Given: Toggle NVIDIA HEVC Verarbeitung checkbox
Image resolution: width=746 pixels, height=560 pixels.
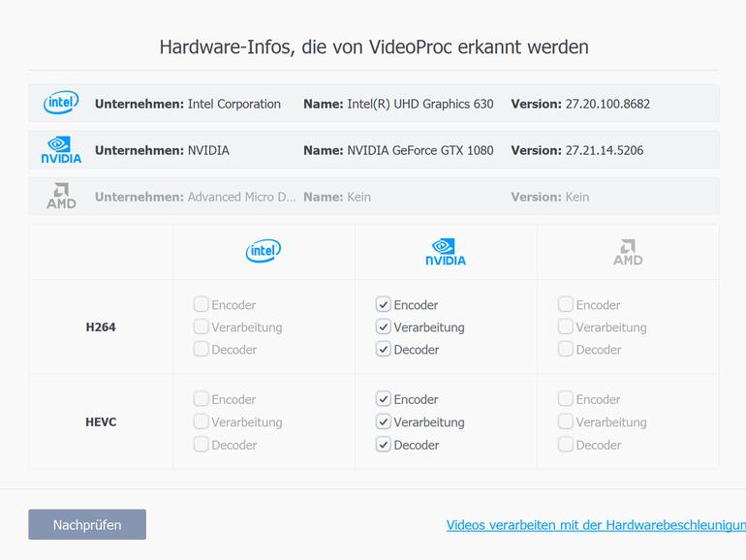Looking at the screenshot, I should [383, 421].
